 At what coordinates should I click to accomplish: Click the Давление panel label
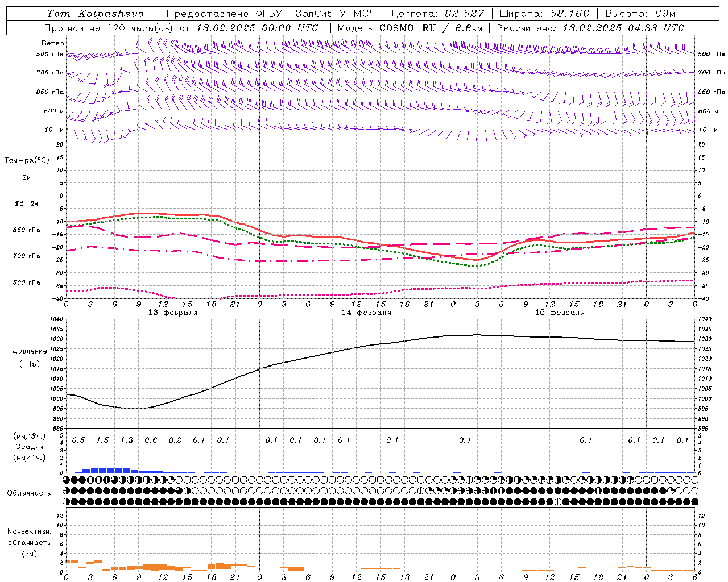(x=30, y=351)
